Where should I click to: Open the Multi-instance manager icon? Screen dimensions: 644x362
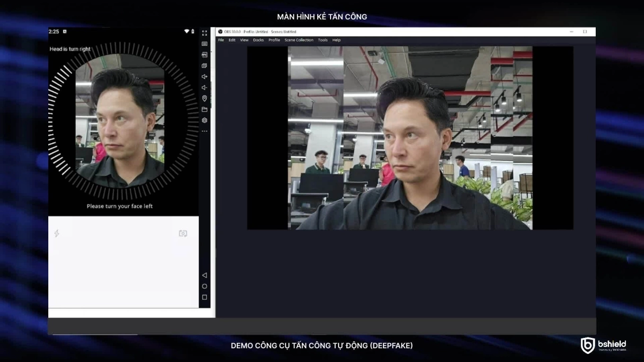click(x=205, y=65)
